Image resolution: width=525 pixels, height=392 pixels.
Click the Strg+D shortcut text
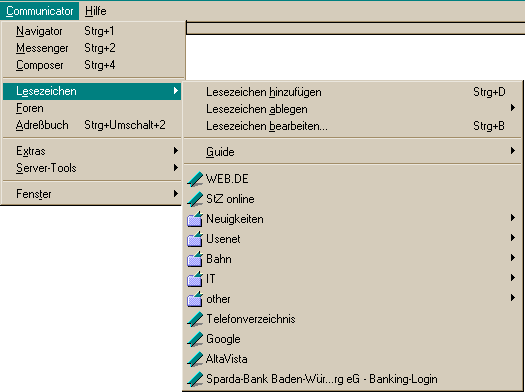point(489,92)
